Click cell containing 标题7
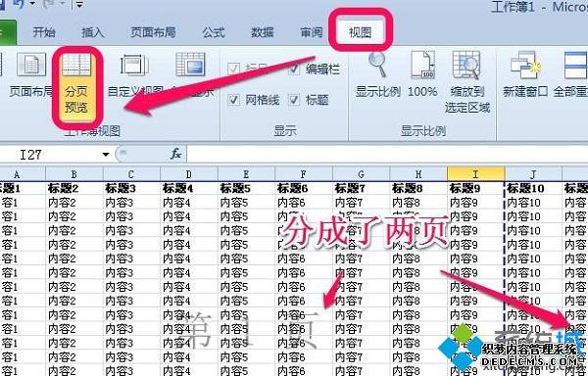 (361, 188)
